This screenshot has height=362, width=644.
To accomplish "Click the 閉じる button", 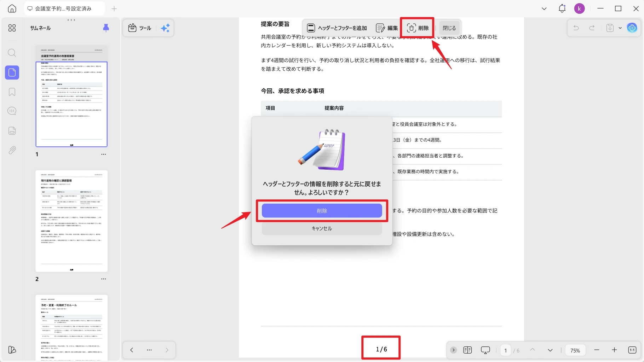I will (449, 28).
